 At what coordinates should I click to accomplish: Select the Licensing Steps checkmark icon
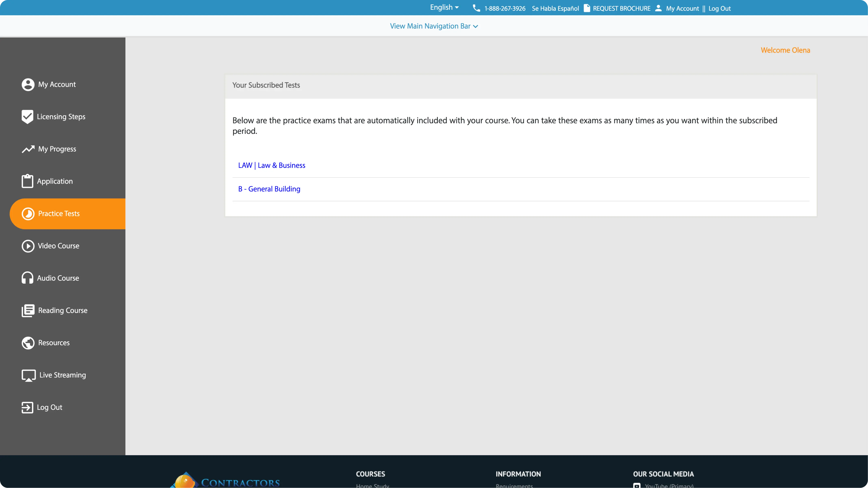click(28, 117)
